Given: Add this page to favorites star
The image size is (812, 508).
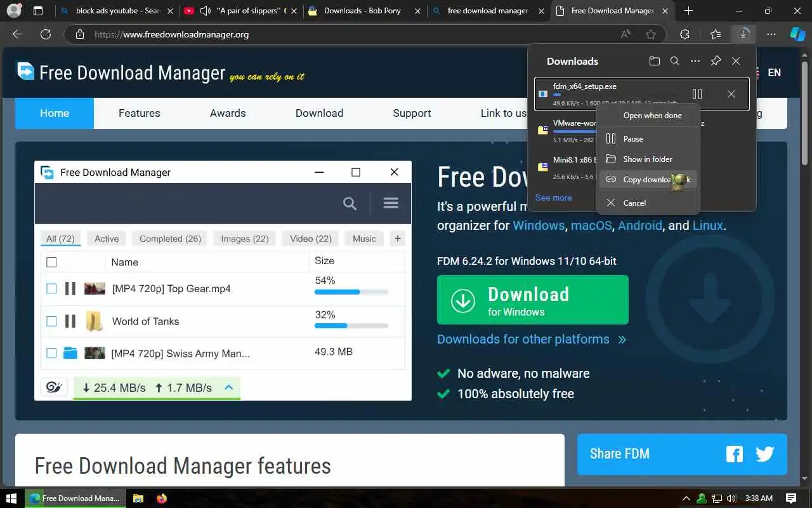Looking at the screenshot, I should point(651,34).
